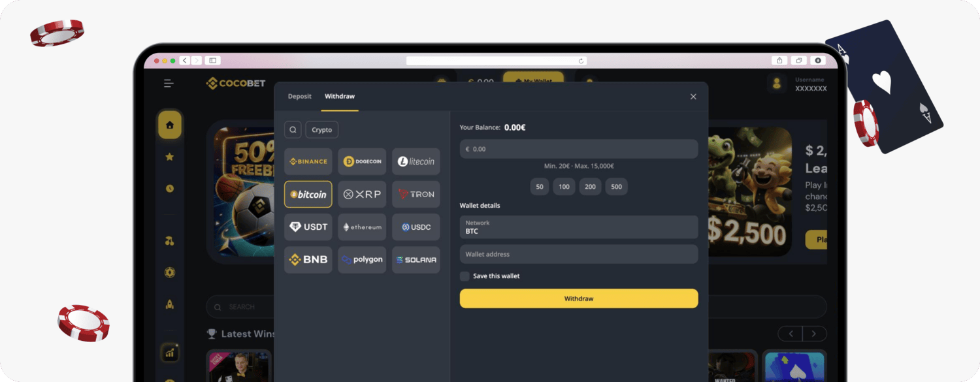Go to previous Latest Wins slide
Screen dimensions: 980x382
tap(791, 334)
